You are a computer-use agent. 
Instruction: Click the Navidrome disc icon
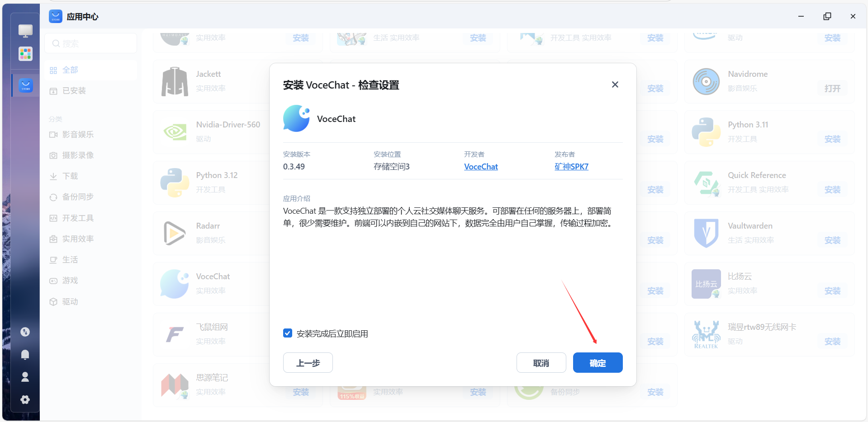[706, 81]
